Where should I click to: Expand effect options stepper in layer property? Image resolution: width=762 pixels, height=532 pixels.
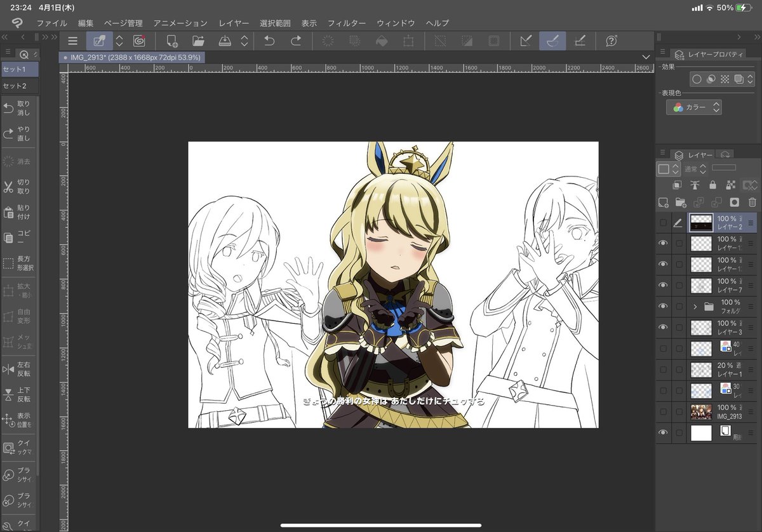pyautogui.click(x=751, y=79)
